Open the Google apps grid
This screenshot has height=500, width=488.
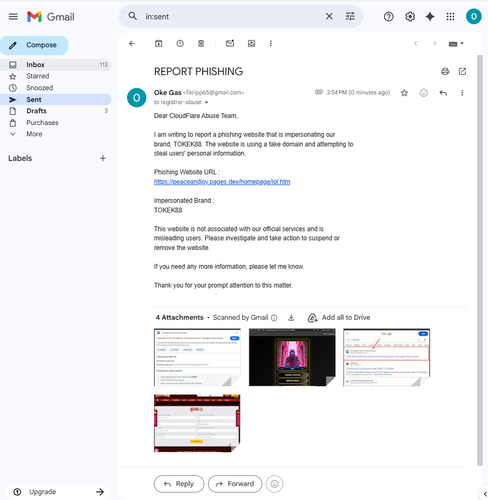pos(450,17)
